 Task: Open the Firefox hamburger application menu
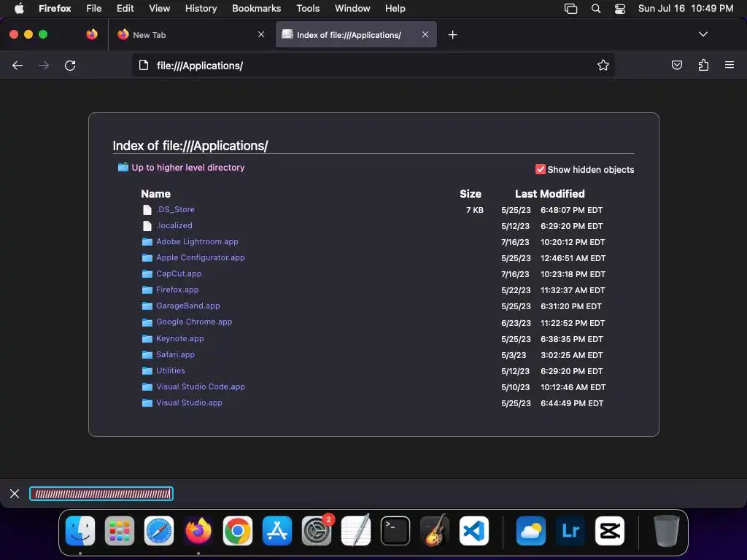pos(729,65)
